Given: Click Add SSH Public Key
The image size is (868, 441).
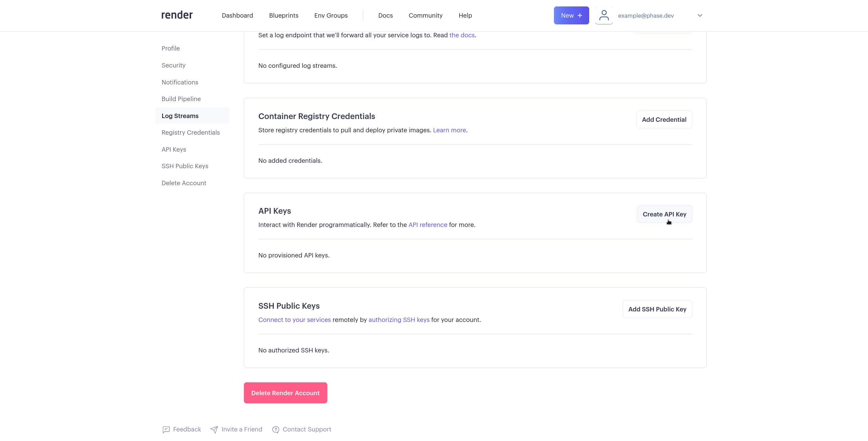Looking at the screenshot, I should tap(657, 309).
